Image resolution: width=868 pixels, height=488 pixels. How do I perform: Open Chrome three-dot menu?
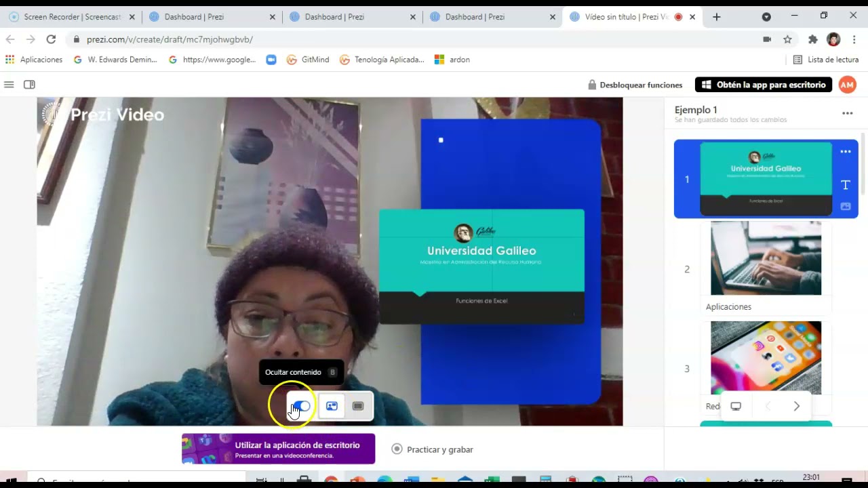[854, 39]
